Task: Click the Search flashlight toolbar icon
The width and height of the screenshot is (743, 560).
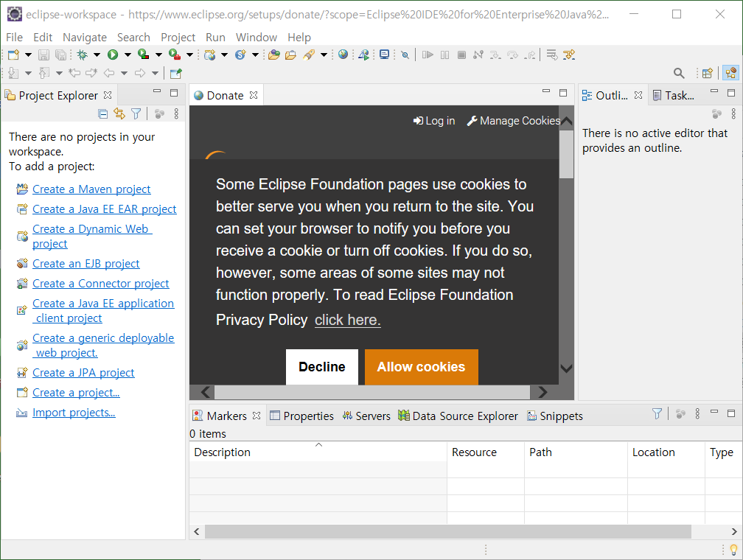Action: point(309,55)
